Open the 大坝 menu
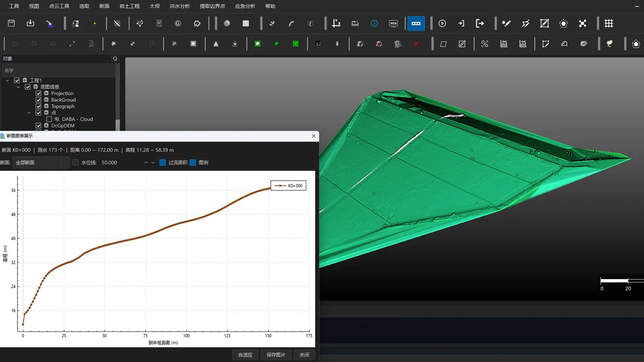The image size is (644, 362). [x=155, y=6]
